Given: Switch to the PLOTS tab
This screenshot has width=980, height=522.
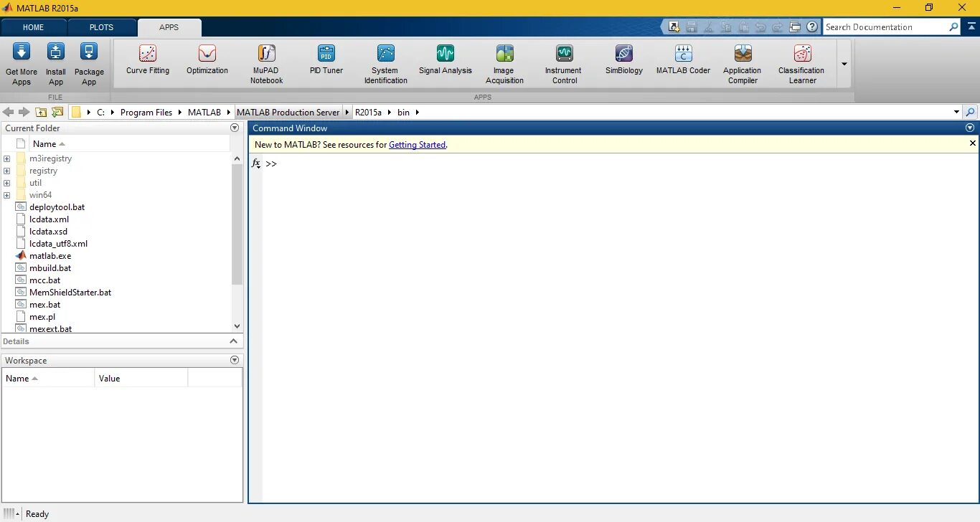Looking at the screenshot, I should point(101,27).
